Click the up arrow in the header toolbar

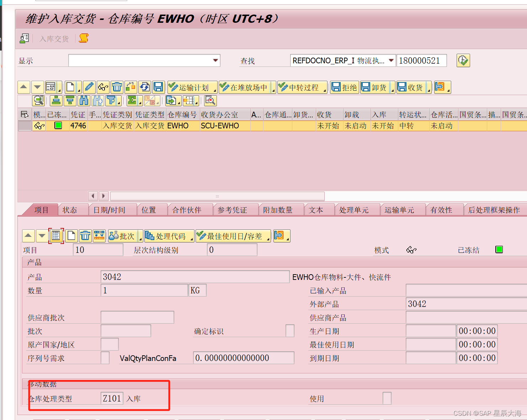click(x=23, y=87)
